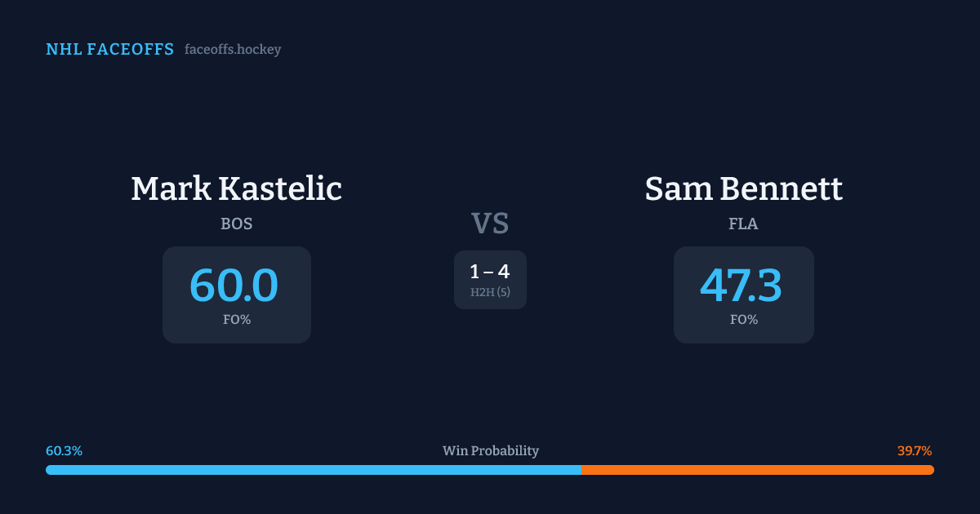Click the FO% label under 60.0
Image resolution: width=980 pixels, height=514 pixels.
click(236, 320)
